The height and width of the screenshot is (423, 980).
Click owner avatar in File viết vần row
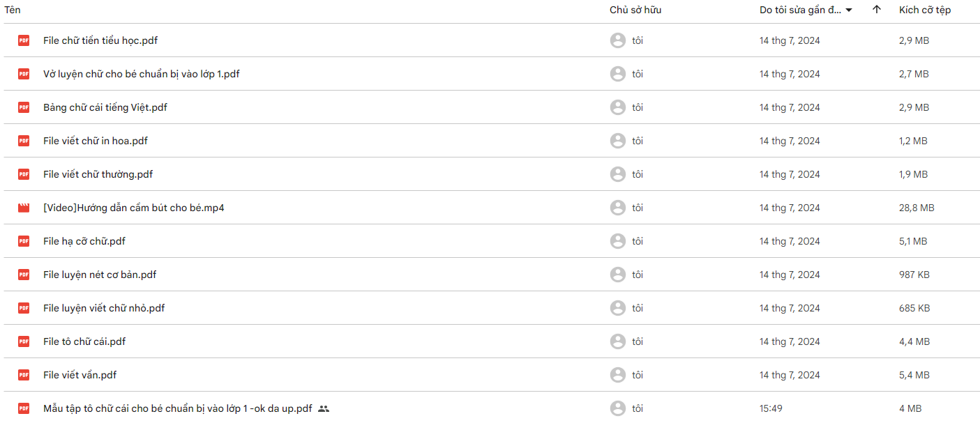[617, 375]
